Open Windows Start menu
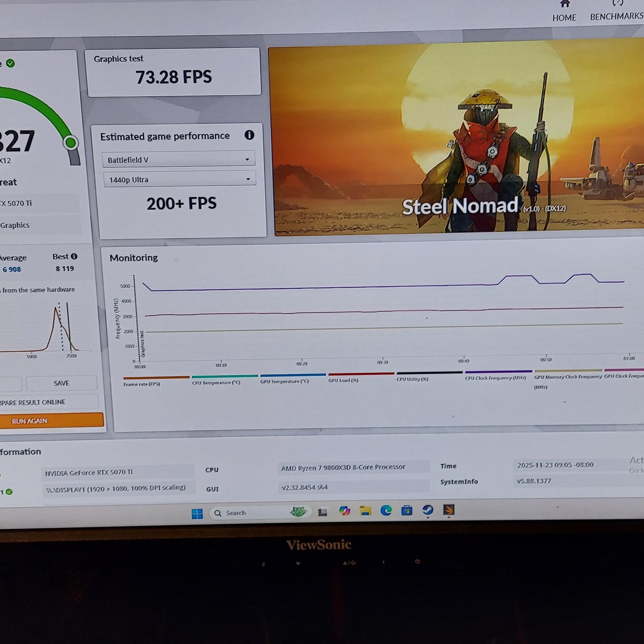 coord(197,514)
